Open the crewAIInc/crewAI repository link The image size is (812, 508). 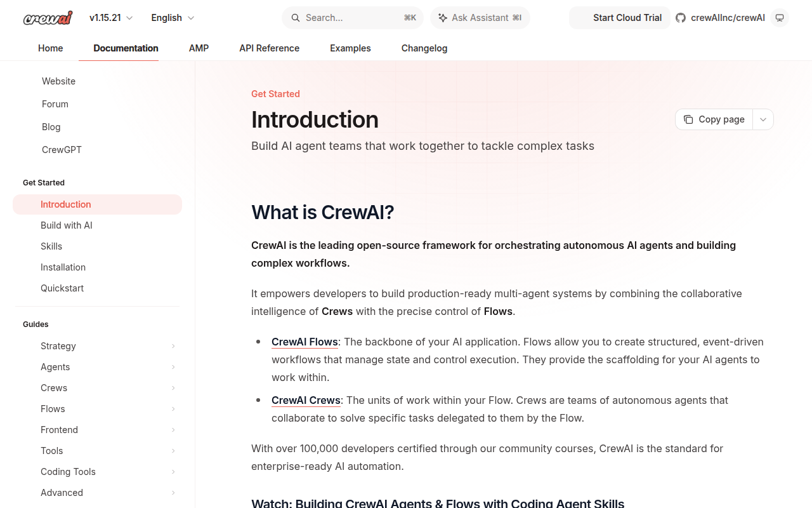click(x=720, y=18)
